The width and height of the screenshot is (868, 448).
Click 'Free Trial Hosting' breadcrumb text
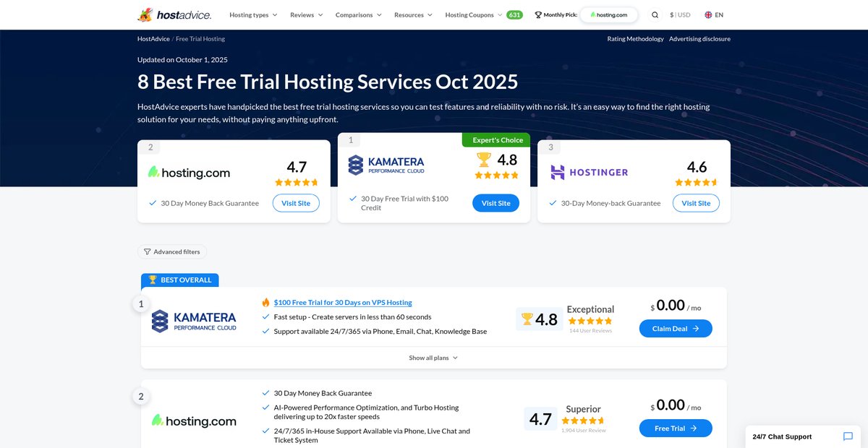point(200,39)
